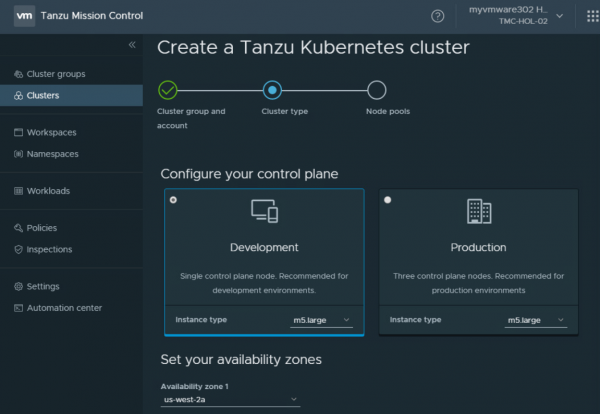Select the Production control plane radio button

[x=388, y=200]
